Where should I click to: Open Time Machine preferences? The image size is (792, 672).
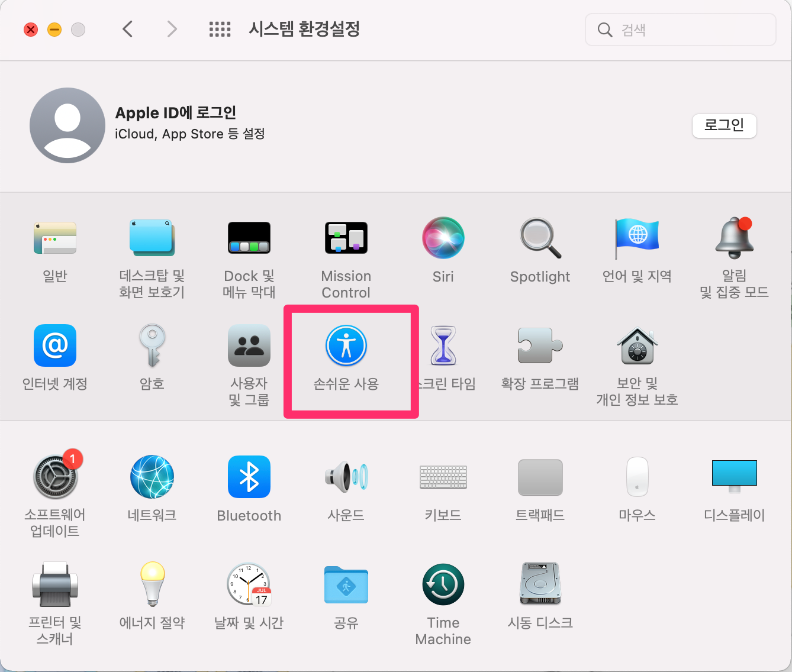[443, 584]
